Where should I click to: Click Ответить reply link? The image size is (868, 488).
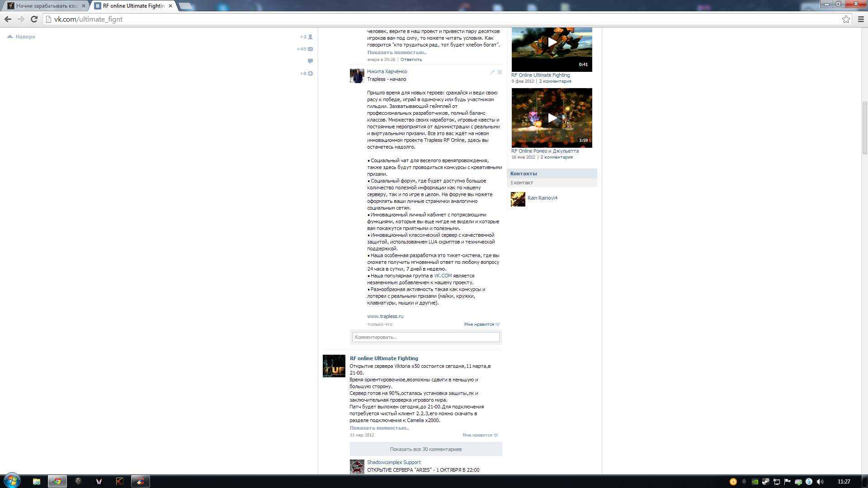(x=411, y=60)
